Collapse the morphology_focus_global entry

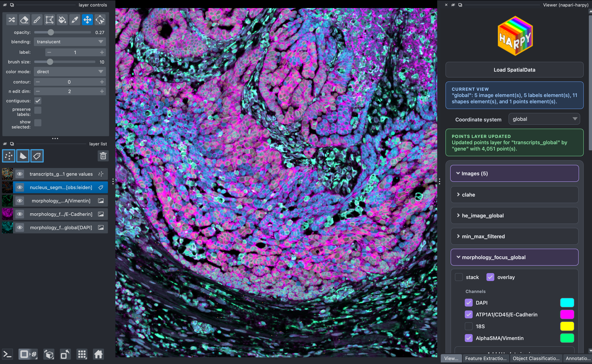(514, 257)
